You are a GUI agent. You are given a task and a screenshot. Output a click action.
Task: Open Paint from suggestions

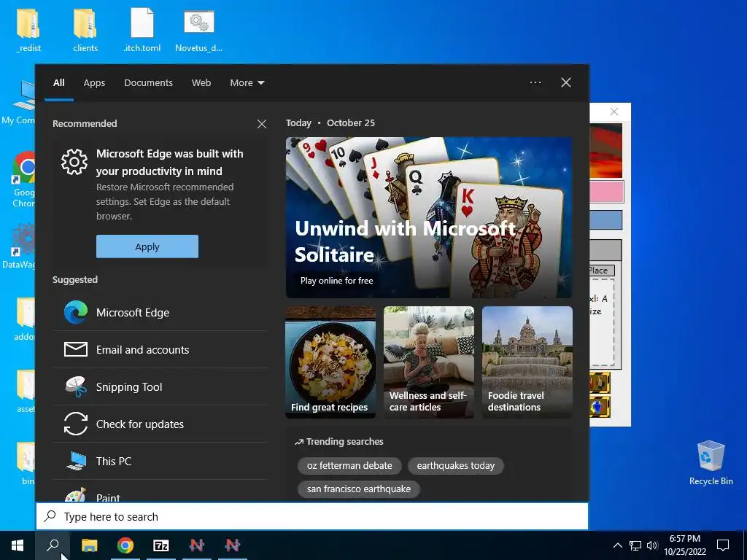click(x=160, y=492)
